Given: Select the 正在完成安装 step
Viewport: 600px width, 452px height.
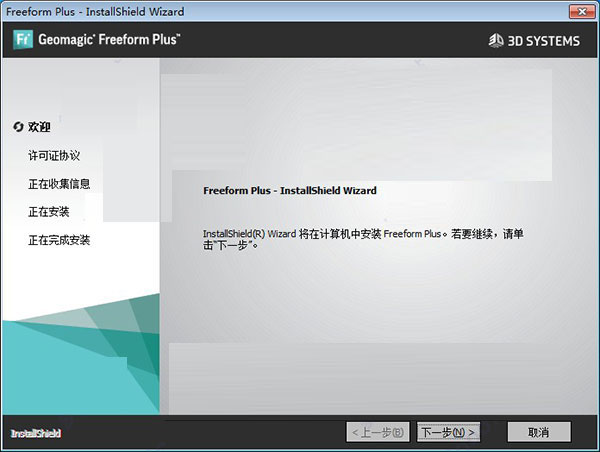Looking at the screenshot, I should point(59,240).
